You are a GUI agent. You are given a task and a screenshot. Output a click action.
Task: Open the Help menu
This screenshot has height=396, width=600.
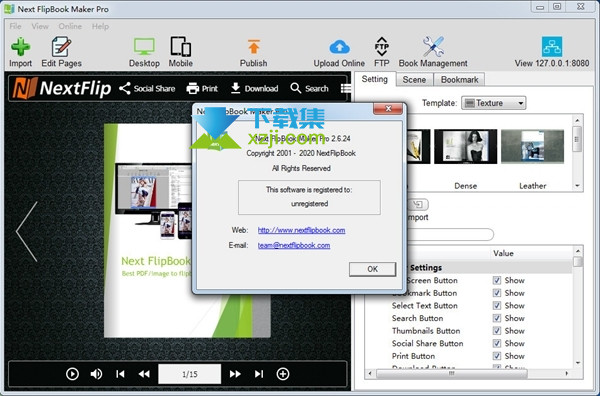tap(100, 26)
